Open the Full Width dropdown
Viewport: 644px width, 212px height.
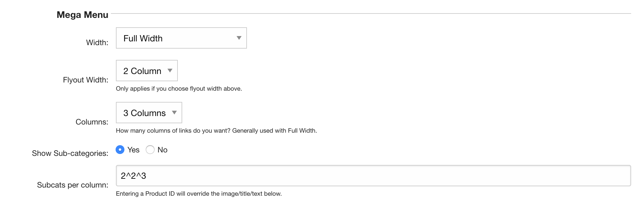[181, 38]
